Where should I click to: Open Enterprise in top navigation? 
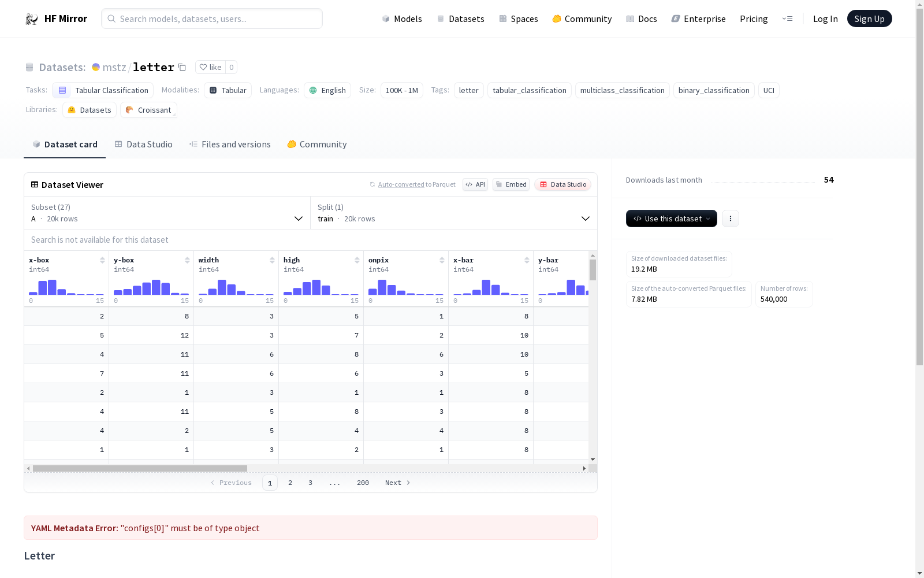699,19
